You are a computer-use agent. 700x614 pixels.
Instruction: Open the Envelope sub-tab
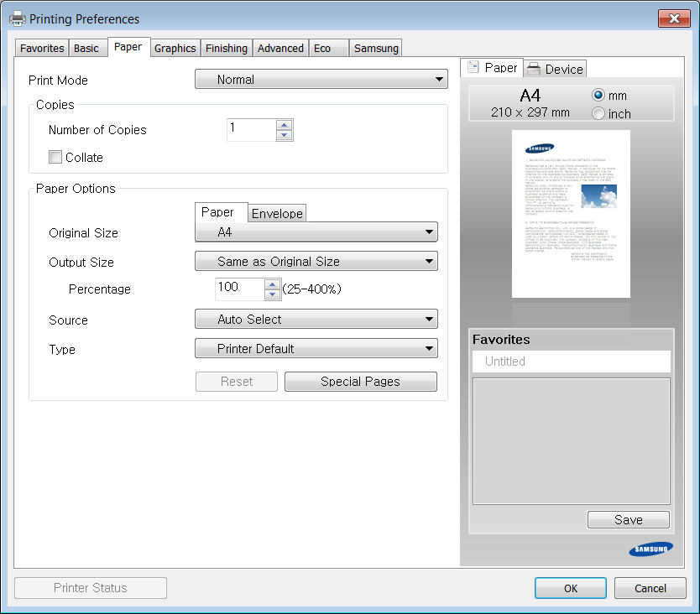(x=277, y=213)
